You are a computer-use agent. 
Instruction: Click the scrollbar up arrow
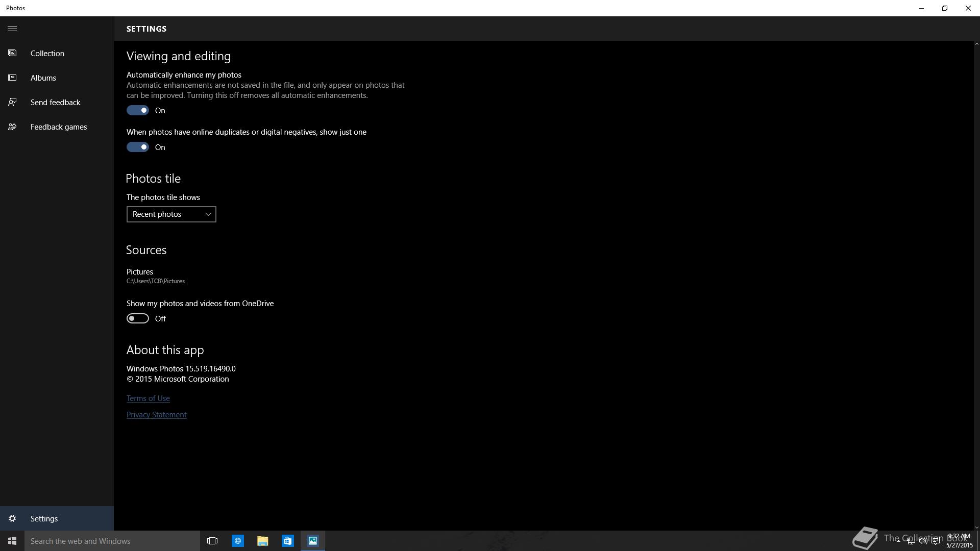click(x=976, y=44)
